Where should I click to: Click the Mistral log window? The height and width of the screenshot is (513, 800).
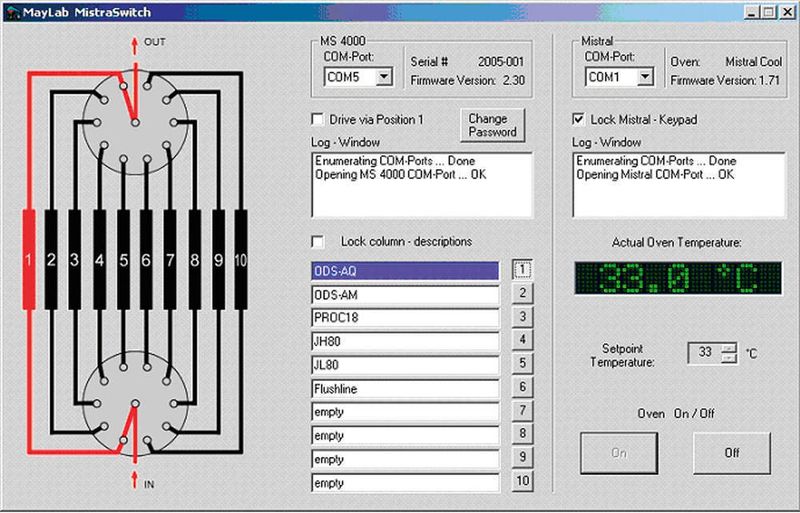click(680, 185)
